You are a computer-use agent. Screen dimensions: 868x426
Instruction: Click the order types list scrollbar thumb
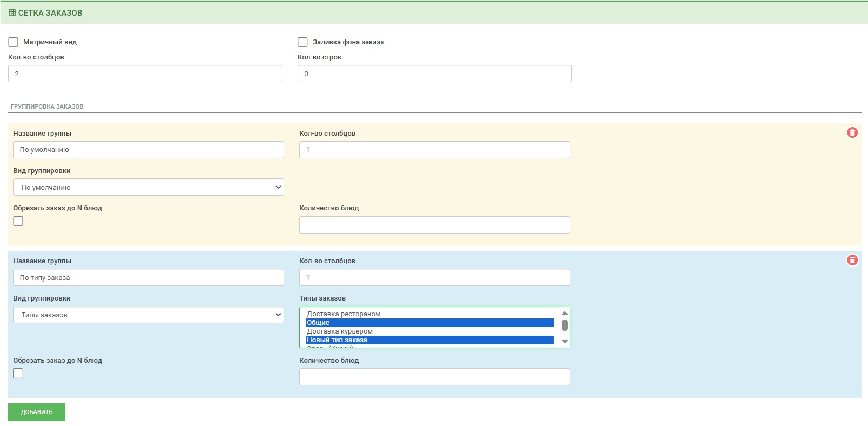(x=564, y=325)
